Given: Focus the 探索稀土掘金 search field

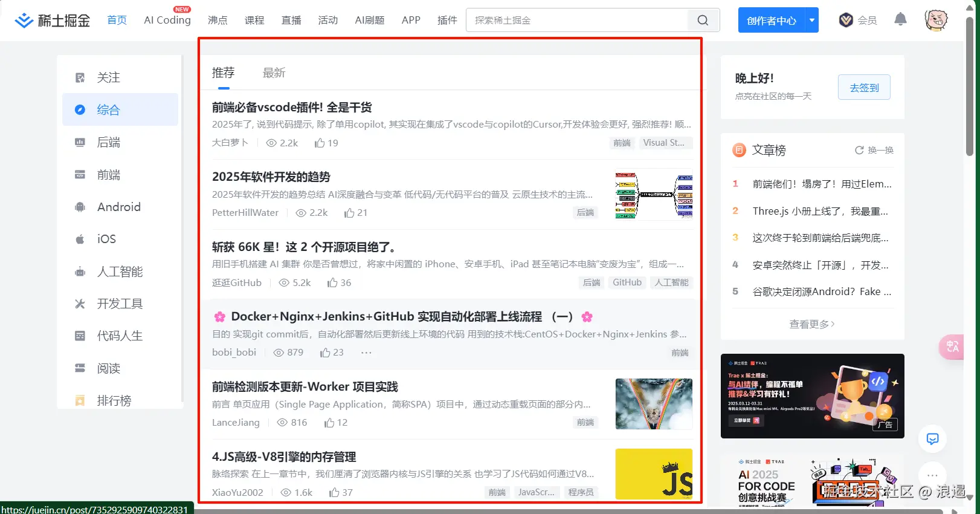Looking at the screenshot, I should coord(577,21).
